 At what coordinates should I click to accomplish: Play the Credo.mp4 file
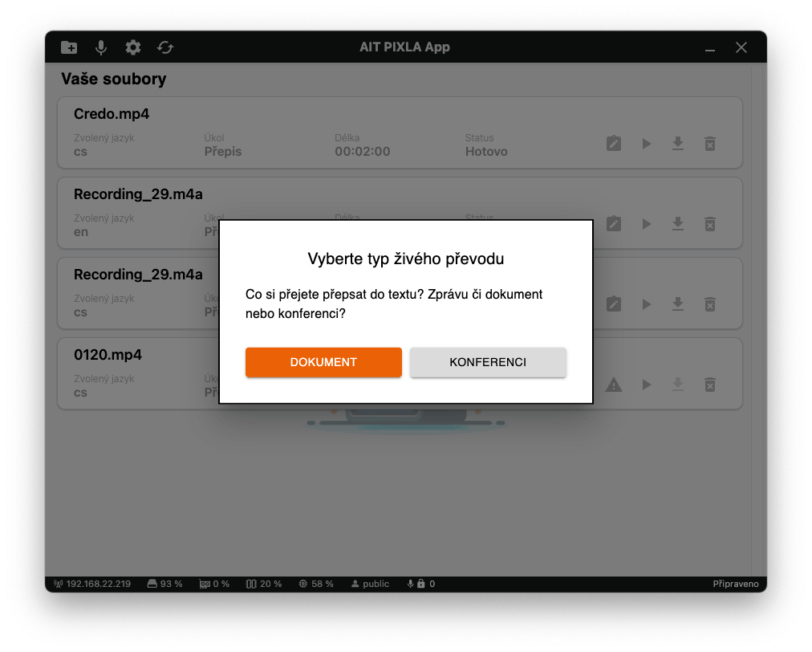[x=646, y=144]
